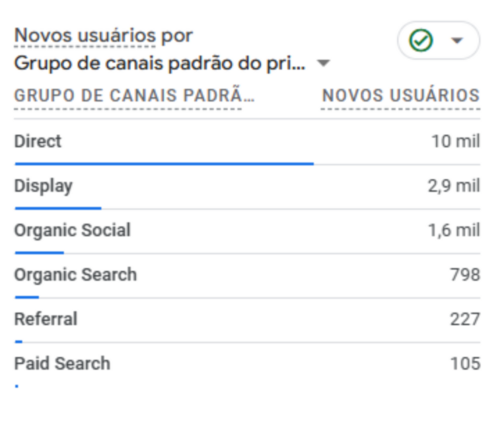This screenshot has height=446, width=504.
Task: Click the '105' Paid Search value
Action: [465, 363]
